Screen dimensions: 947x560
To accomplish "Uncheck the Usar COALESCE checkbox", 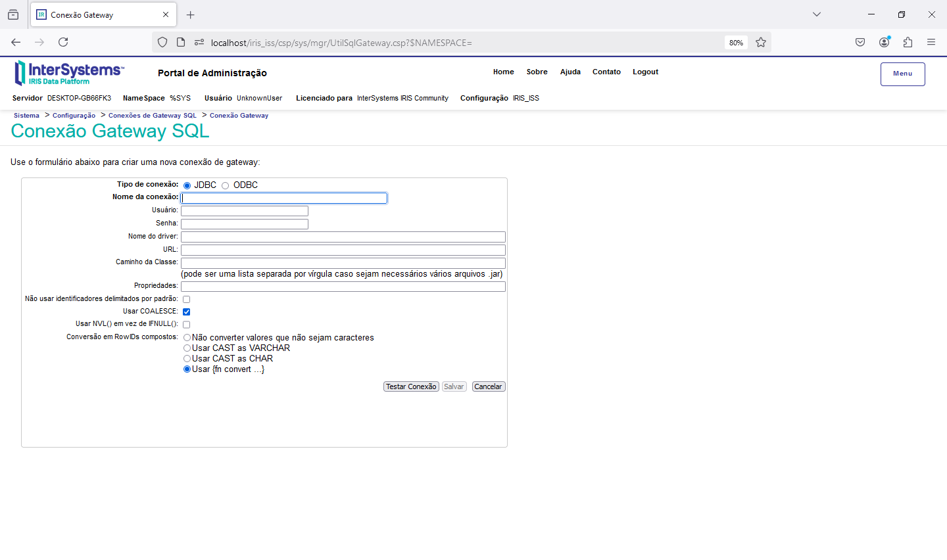I will (x=187, y=312).
